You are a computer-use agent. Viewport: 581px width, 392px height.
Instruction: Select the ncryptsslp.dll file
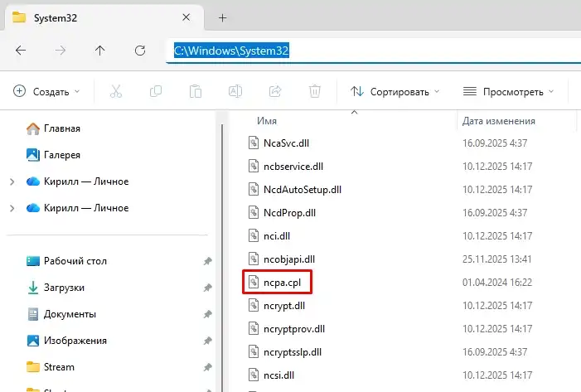pos(293,352)
